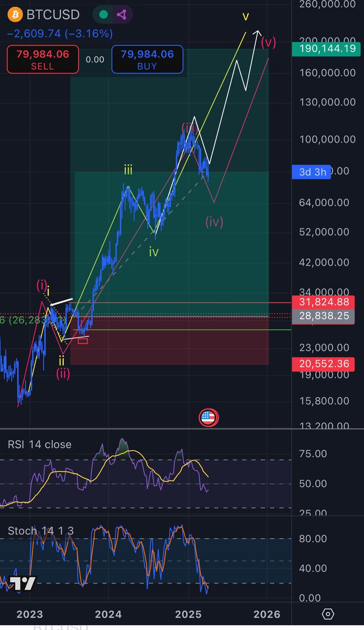
Task: Select the green iv wave label
Action: point(153,251)
